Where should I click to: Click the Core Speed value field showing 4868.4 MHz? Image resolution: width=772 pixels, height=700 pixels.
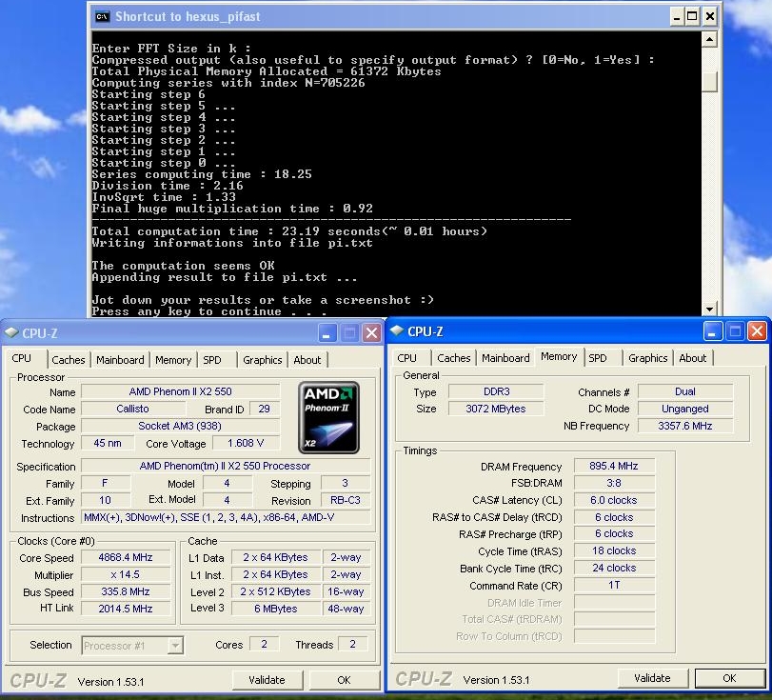[126, 558]
